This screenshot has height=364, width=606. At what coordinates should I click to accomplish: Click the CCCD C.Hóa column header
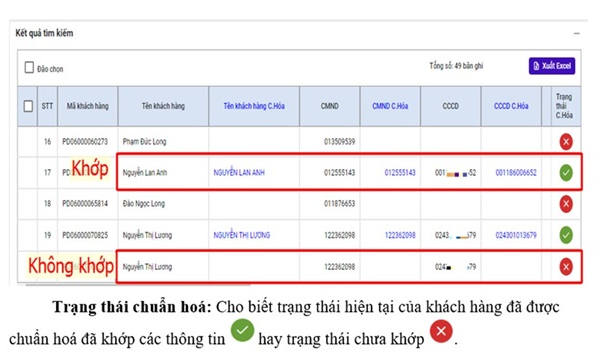pyautogui.click(x=511, y=106)
